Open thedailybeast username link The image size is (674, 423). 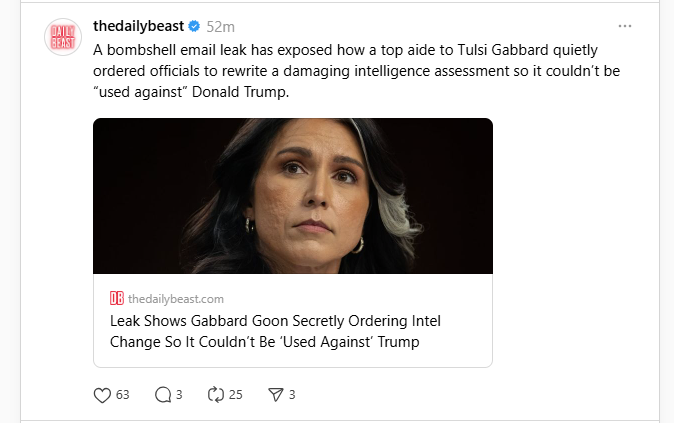pyautogui.click(x=138, y=26)
